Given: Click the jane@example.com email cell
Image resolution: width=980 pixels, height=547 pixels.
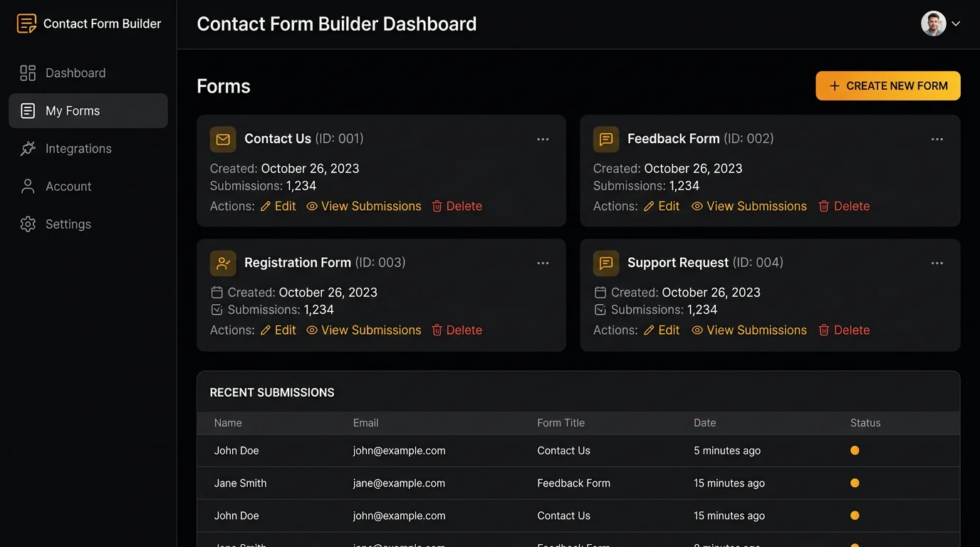Looking at the screenshot, I should click(399, 483).
